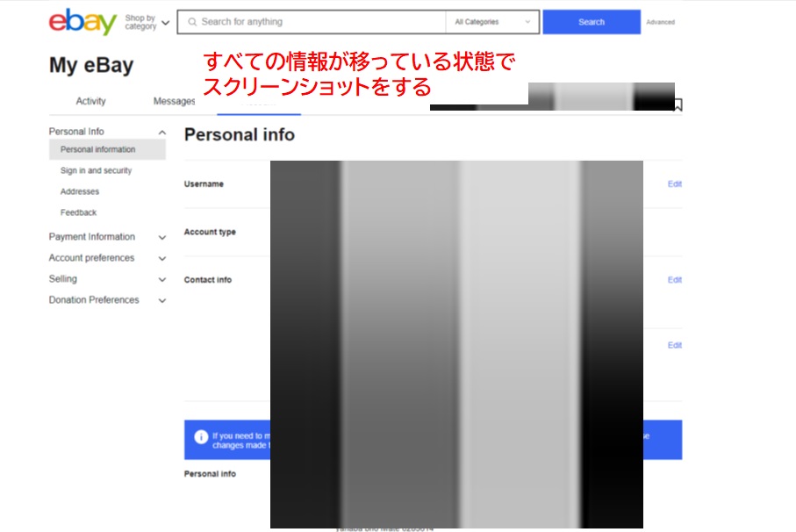The width and height of the screenshot is (796, 532).
Task: Switch to the Messages tab
Action: [174, 101]
